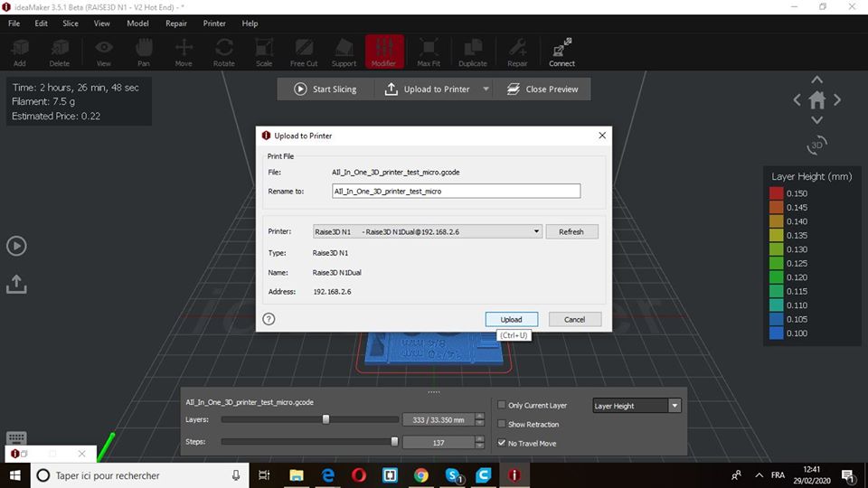This screenshot has width=868, height=488.
Task: Open the Slice menu
Action: pos(71,23)
